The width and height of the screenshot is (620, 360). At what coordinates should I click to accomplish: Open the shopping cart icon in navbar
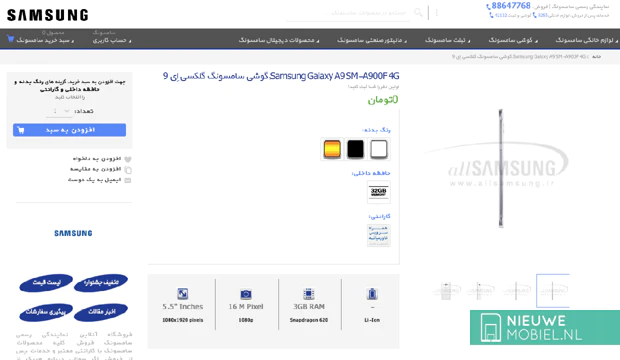click(10, 39)
